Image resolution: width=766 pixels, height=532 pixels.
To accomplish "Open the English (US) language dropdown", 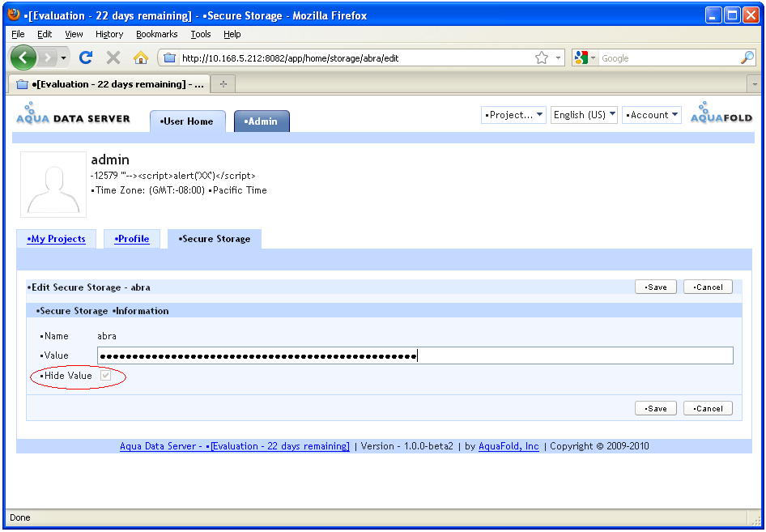I will (584, 115).
